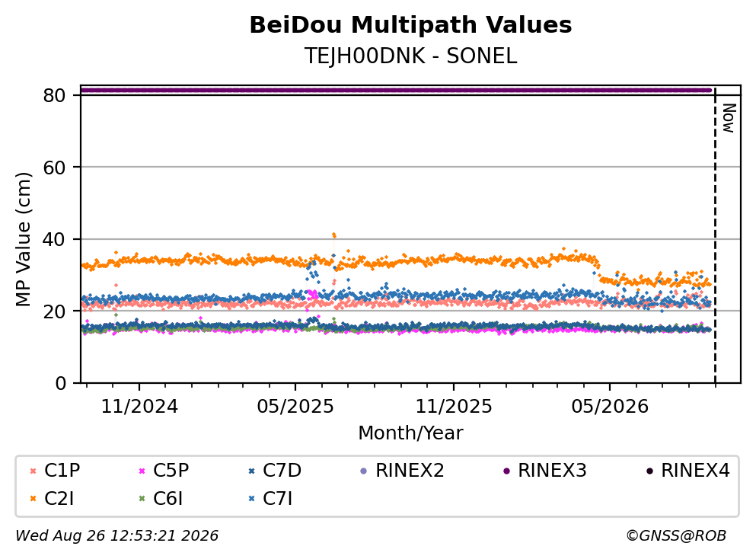This screenshot has width=756, height=559.
Task: Click the ©GNSS@ROB credit text
Action: pos(676,535)
